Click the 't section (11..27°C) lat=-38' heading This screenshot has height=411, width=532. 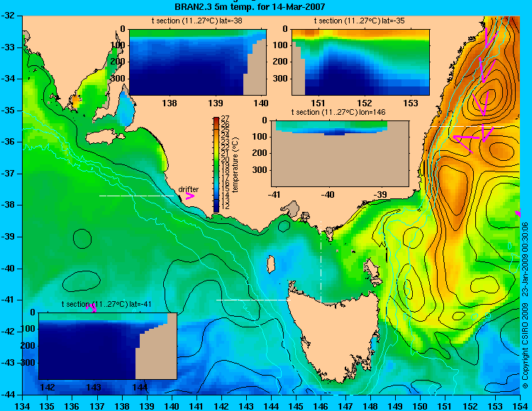[196, 21]
